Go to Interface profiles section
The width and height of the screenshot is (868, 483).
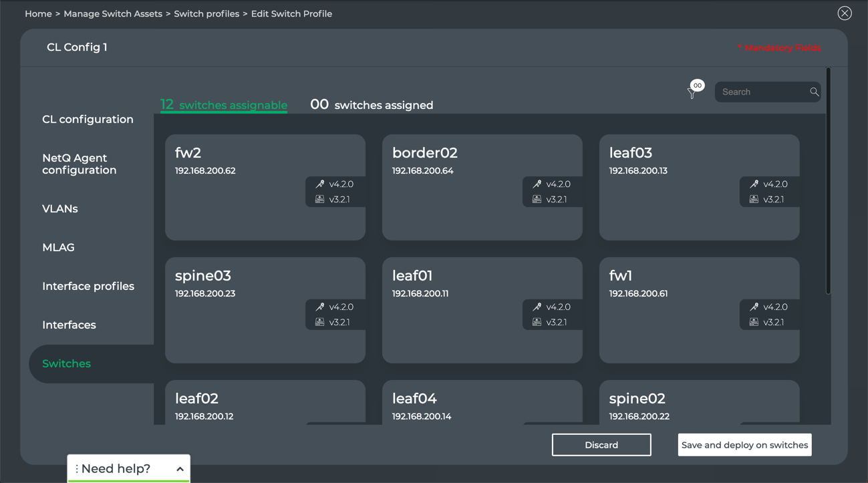[x=88, y=287]
